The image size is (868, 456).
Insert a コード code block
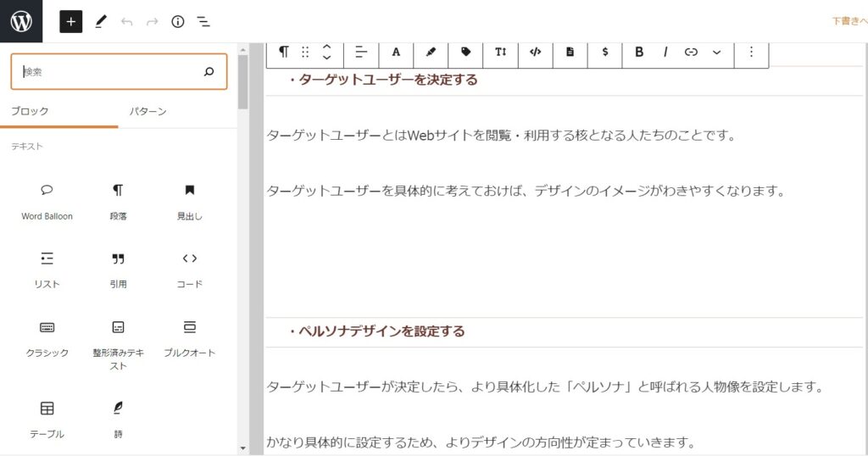click(189, 270)
